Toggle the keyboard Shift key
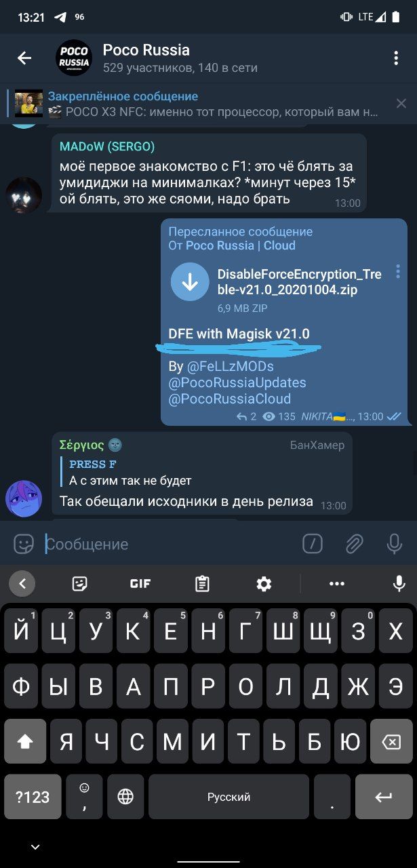The width and height of the screenshot is (417, 868). click(25, 742)
